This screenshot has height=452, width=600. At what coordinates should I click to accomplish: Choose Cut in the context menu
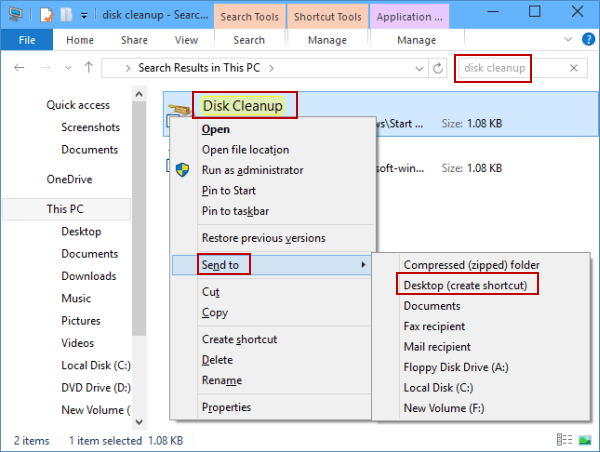[x=272, y=292]
